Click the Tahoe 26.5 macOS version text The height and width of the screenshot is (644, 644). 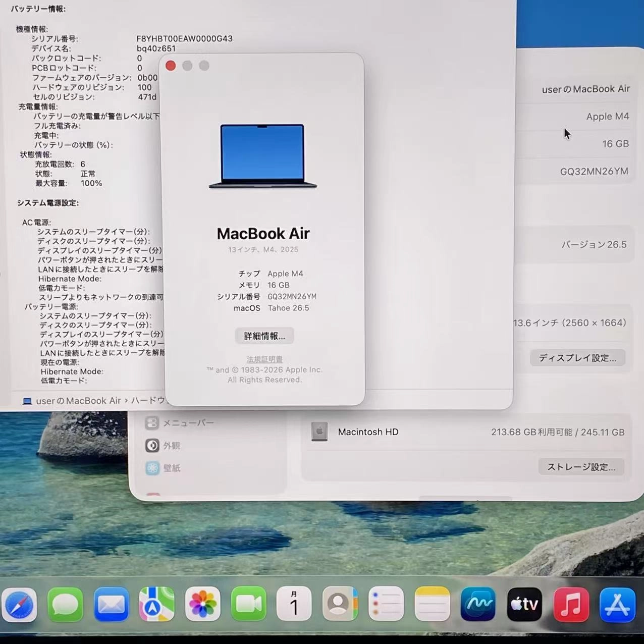(288, 308)
